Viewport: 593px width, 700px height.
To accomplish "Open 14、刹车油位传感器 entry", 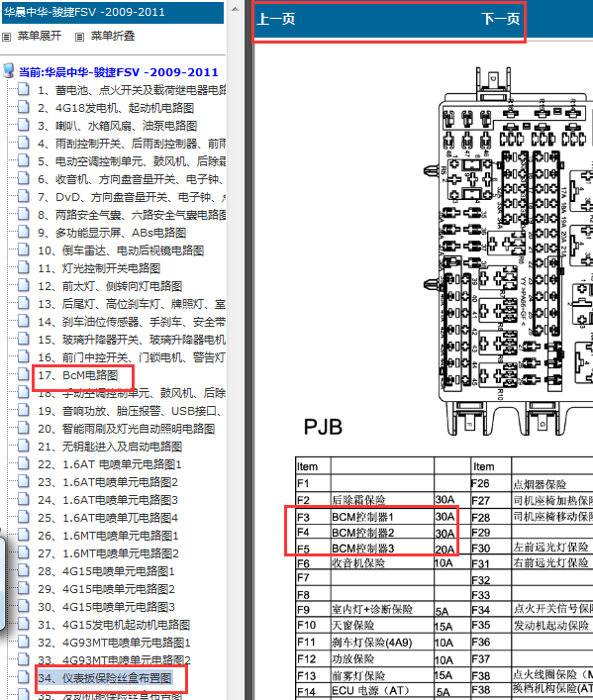I will (x=132, y=323).
